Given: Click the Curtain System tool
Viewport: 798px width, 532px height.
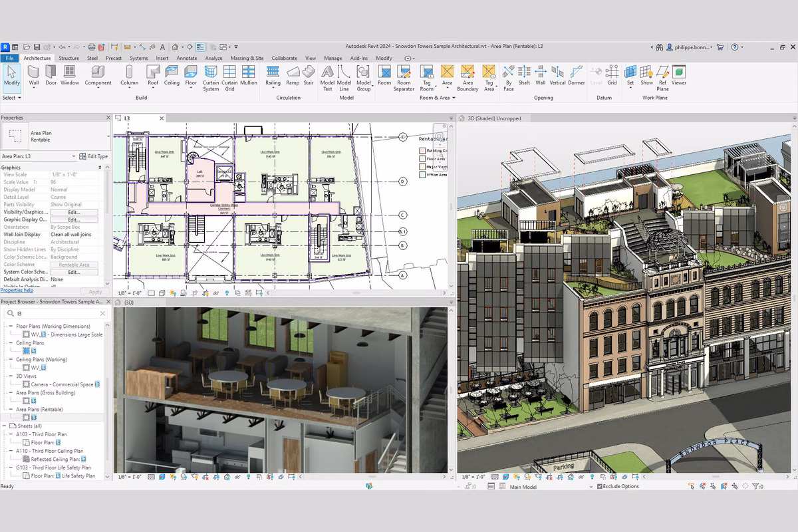Looking at the screenshot, I should (211, 78).
